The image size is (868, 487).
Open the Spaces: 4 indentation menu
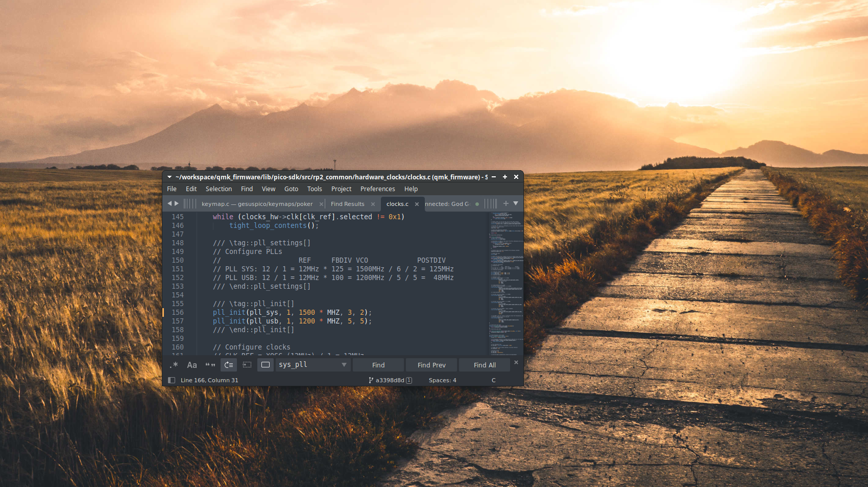tap(442, 380)
